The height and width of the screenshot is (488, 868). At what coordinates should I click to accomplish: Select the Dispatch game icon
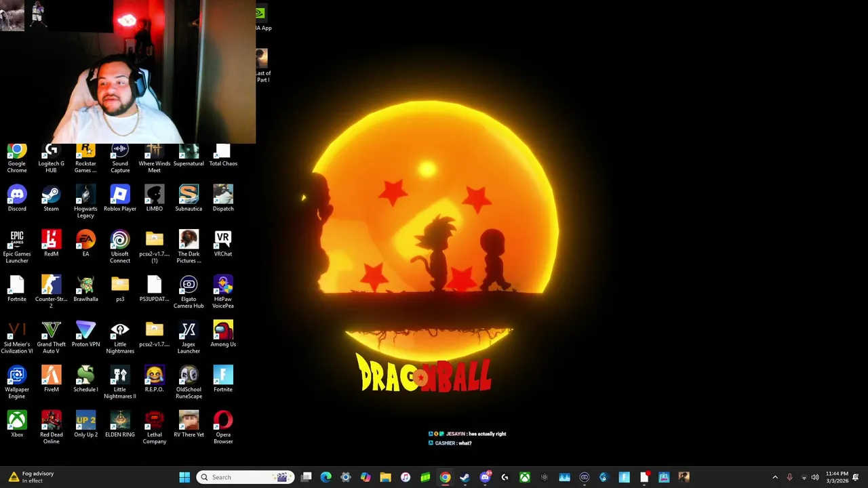(x=223, y=199)
